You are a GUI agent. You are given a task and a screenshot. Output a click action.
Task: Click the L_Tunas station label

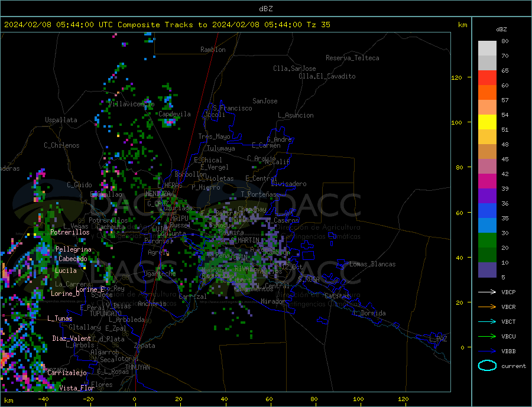tap(60, 318)
